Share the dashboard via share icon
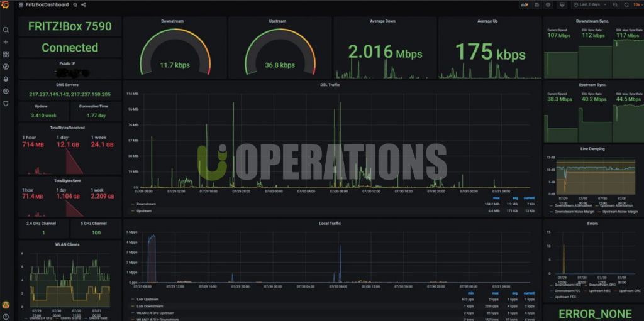Image resolution: width=644 pixels, height=321 pixels. [84, 5]
